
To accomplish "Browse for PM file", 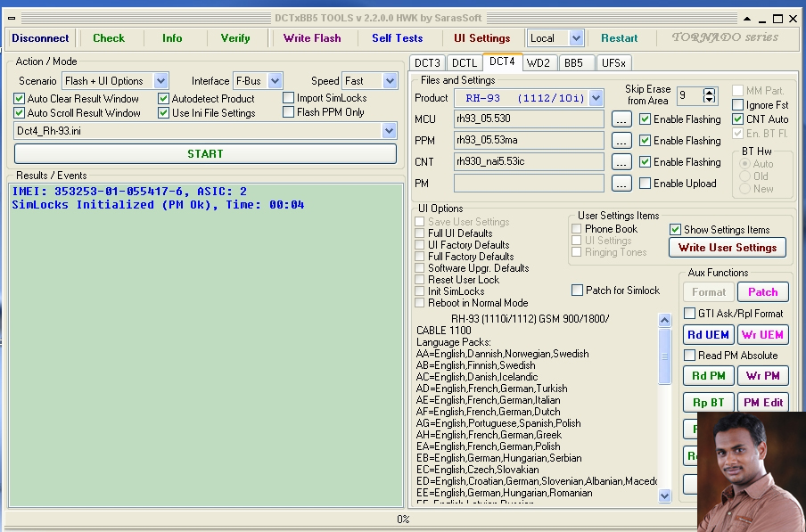I will click(x=621, y=184).
